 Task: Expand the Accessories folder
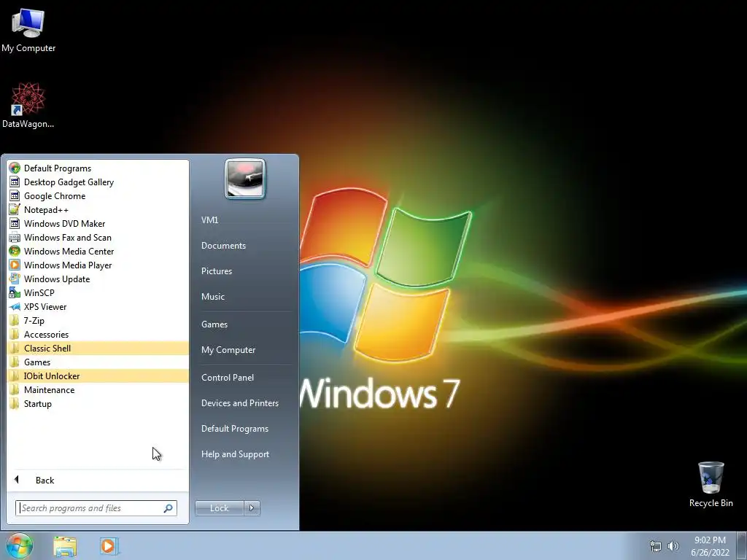pos(98,334)
